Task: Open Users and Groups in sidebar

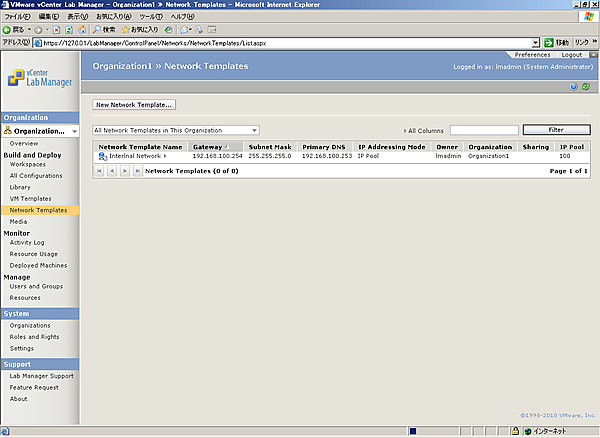Action: (36, 287)
